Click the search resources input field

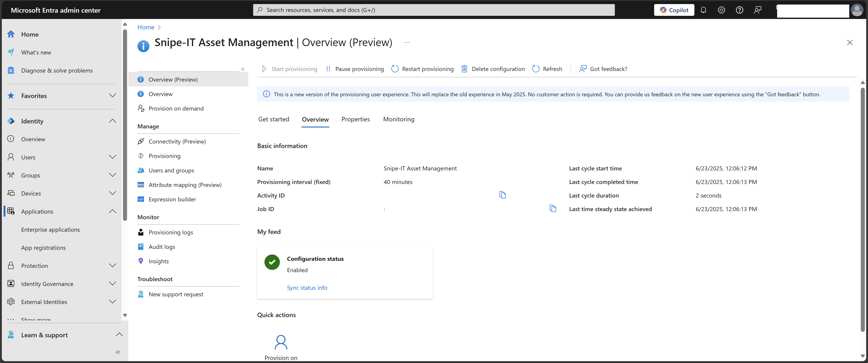pyautogui.click(x=434, y=10)
